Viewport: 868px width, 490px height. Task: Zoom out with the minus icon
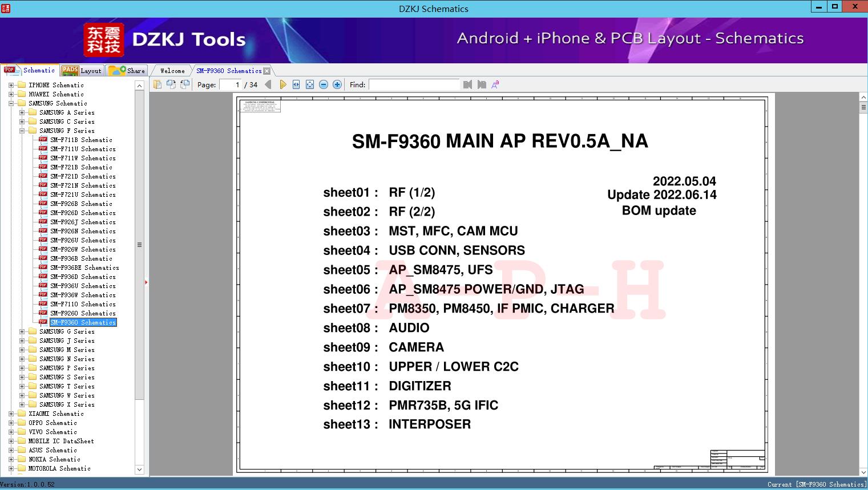324,84
